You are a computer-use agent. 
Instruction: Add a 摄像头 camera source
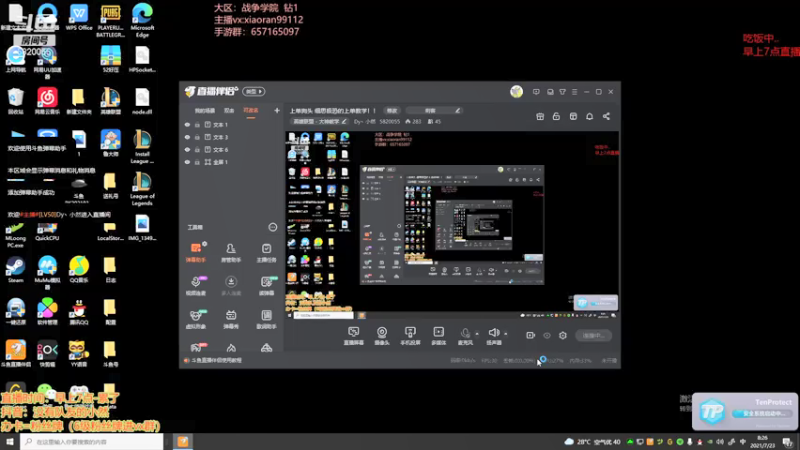click(x=382, y=336)
